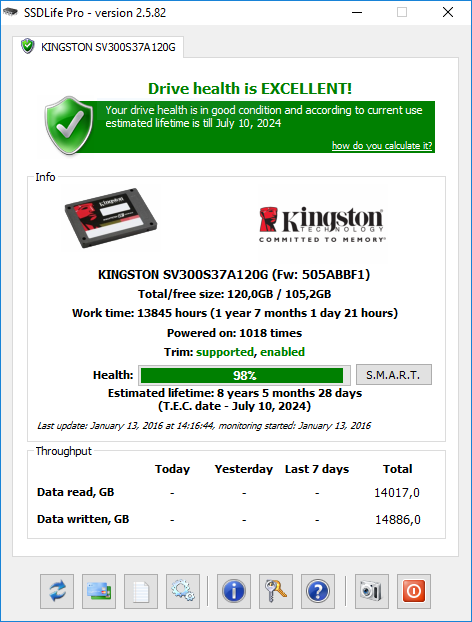Screen dimensions: 472x622
Task: Click the Kingston Technology logo
Action: click(x=322, y=225)
